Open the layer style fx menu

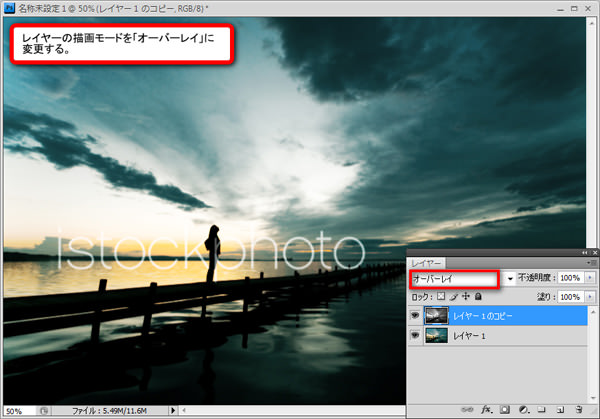pos(486,409)
